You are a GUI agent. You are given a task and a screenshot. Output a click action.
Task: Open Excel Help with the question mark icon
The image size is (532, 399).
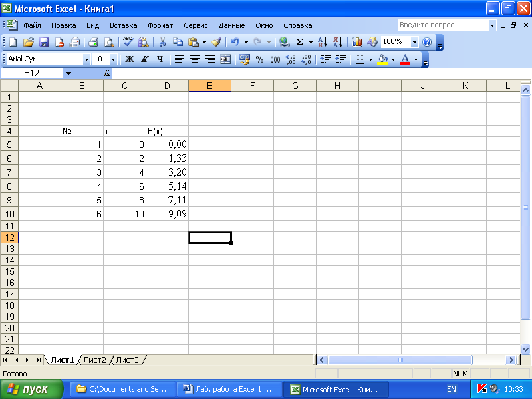pyautogui.click(x=427, y=42)
